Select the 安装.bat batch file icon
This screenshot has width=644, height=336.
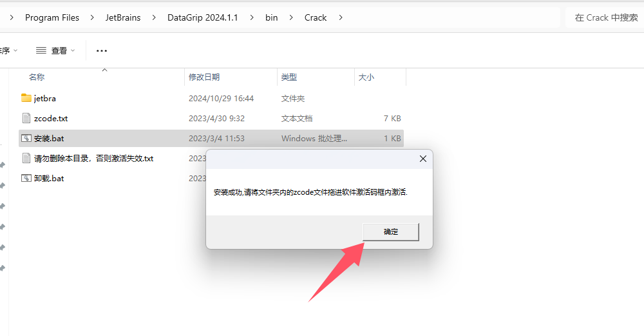(26, 138)
